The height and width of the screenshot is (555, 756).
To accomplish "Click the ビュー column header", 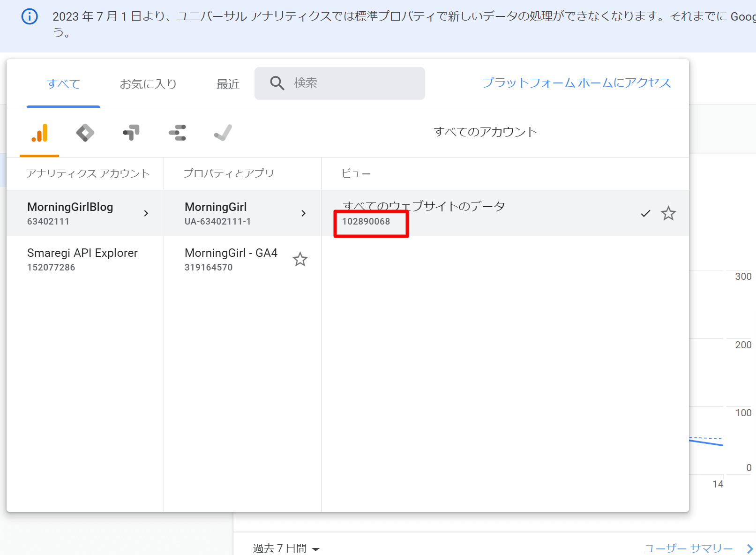I will tap(356, 173).
